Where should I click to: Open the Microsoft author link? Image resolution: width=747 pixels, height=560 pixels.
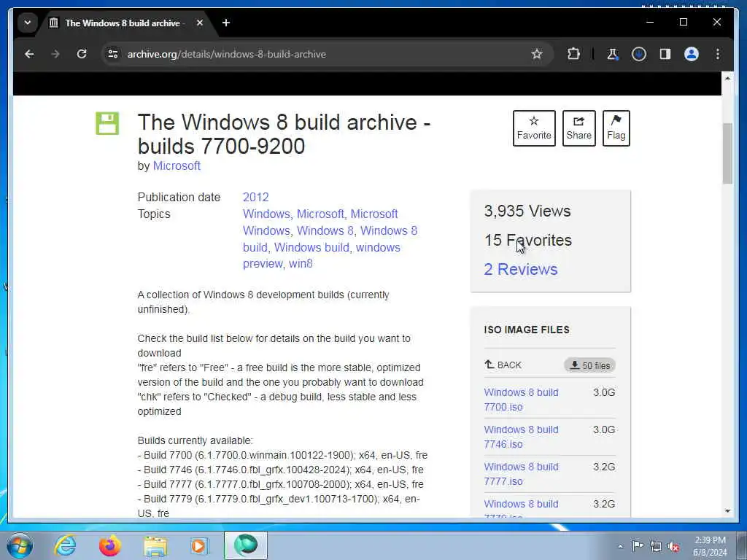177,166
